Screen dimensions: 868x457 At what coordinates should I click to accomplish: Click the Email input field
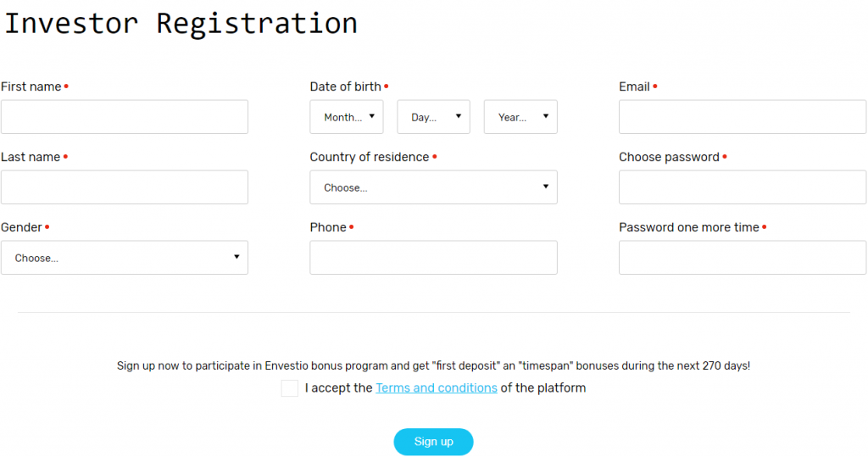pos(743,117)
